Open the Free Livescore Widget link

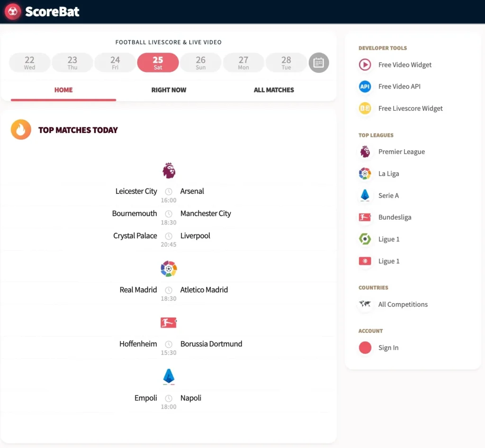click(411, 108)
